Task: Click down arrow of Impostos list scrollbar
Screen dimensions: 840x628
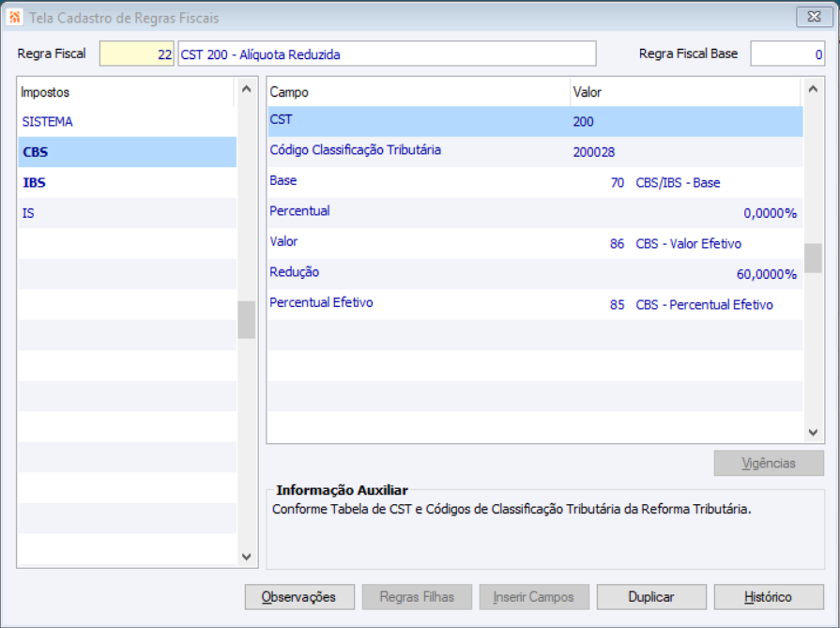Action: click(247, 557)
